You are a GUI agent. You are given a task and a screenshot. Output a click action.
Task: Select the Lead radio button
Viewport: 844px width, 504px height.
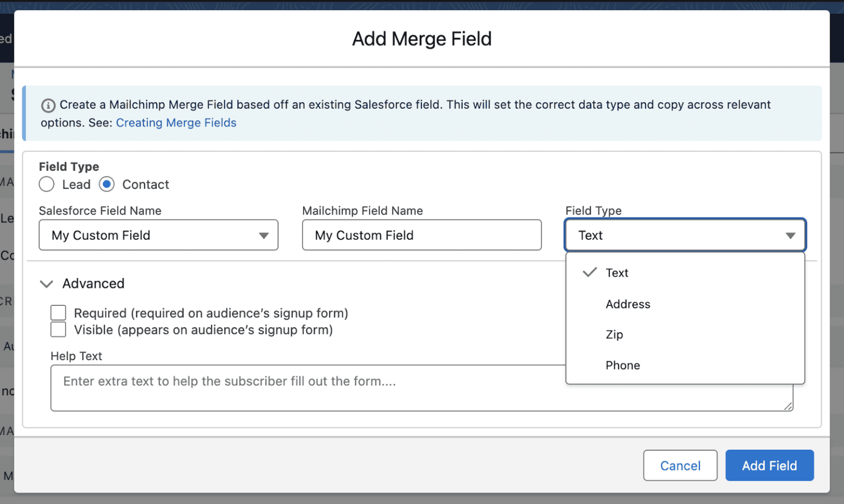47,184
